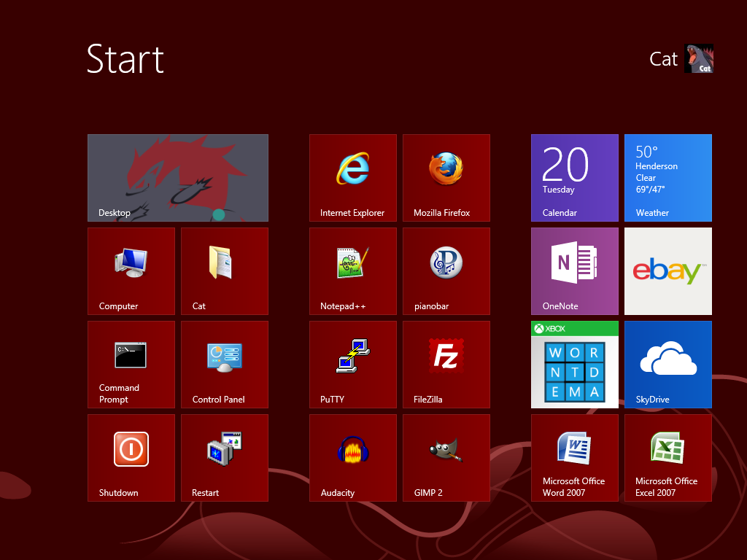Click the Restart tile

click(x=224, y=457)
